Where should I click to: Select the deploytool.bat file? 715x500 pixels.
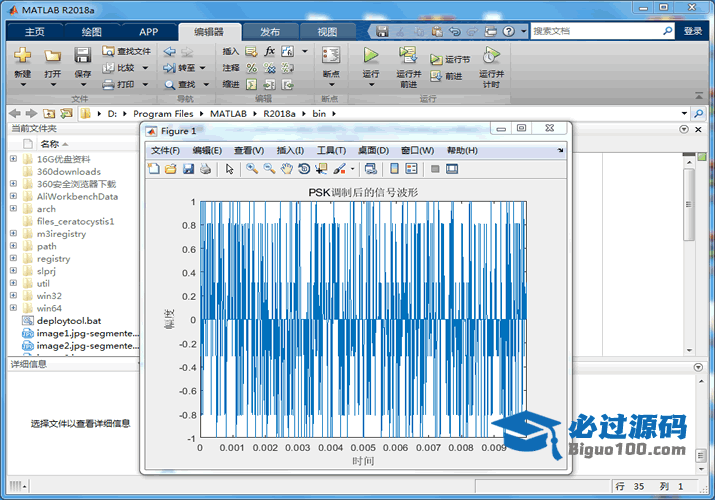coord(68,321)
